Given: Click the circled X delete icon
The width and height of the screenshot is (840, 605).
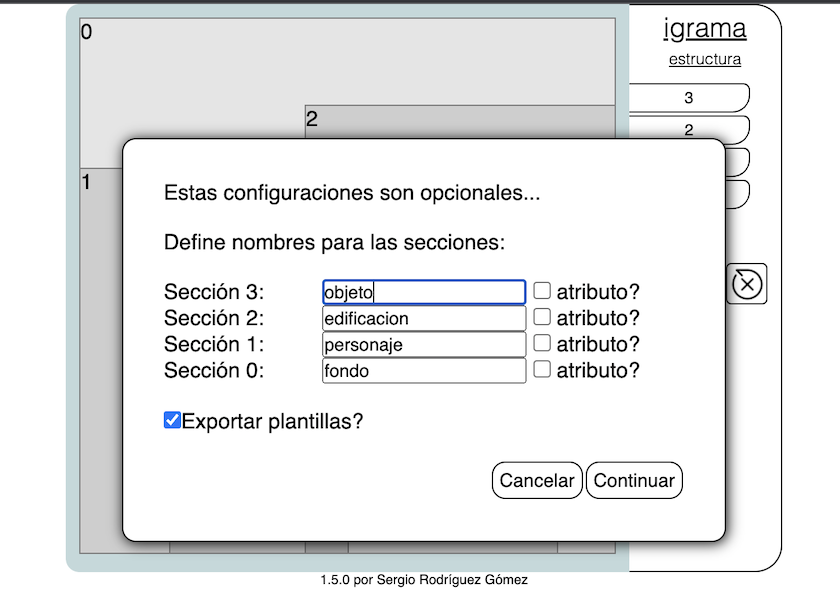Looking at the screenshot, I should point(749,284).
